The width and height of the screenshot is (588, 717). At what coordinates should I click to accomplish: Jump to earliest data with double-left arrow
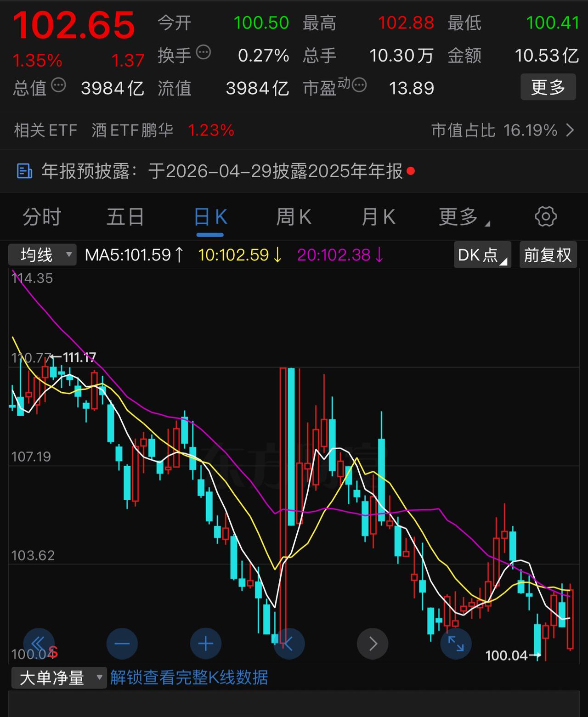39,644
